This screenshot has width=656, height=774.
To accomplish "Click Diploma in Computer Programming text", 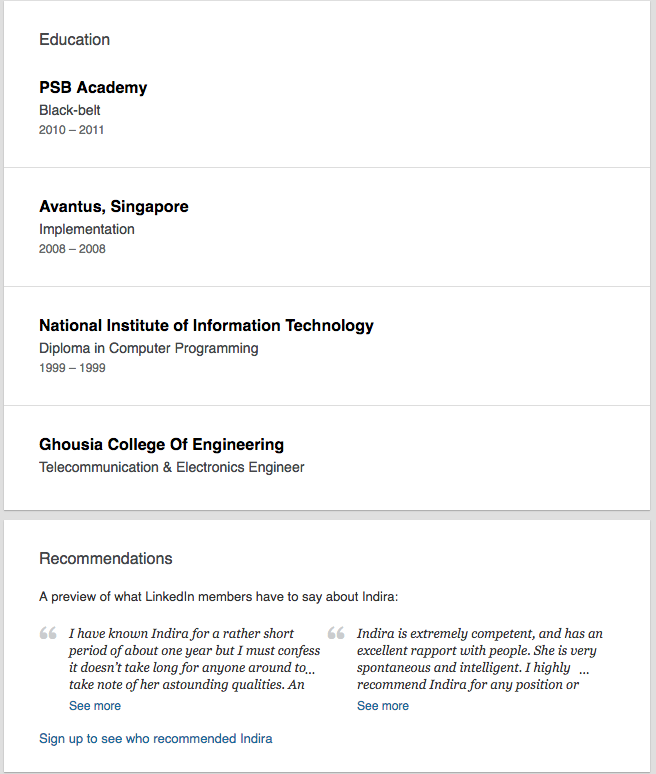I will (149, 349).
